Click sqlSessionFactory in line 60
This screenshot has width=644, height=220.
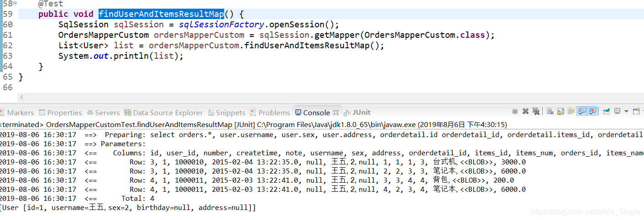221,25
